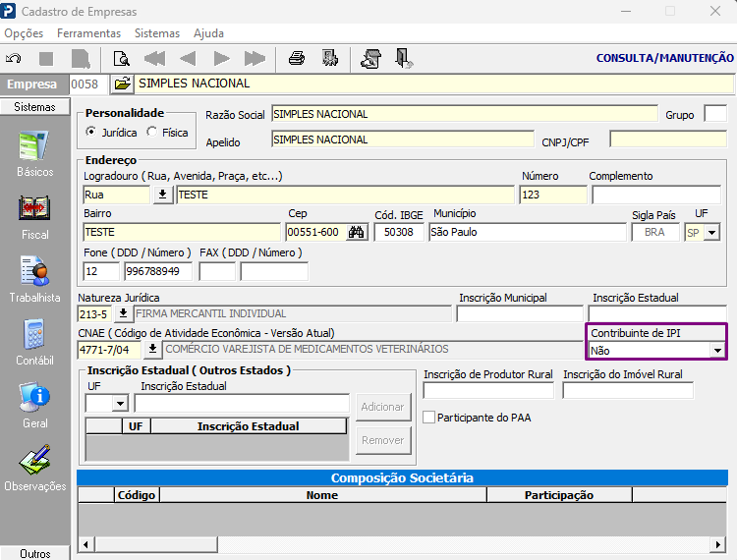The height and width of the screenshot is (560, 737).
Task: Click the Empresa label button
Action: 32,84
